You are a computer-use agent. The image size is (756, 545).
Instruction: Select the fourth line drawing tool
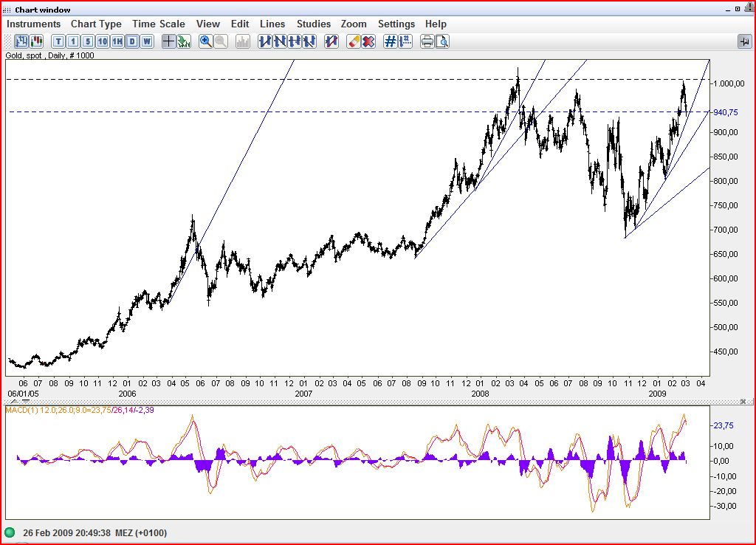[309, 41]
